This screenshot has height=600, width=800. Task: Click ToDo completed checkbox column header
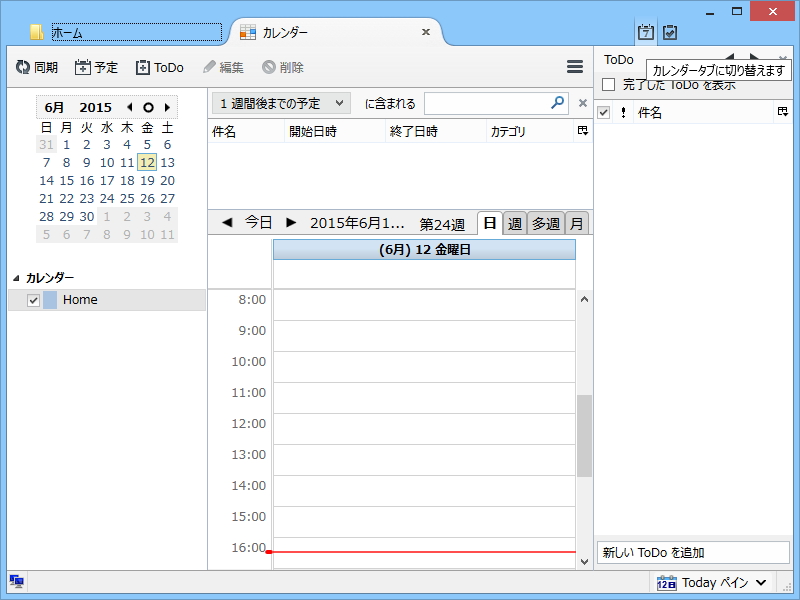click(x=604, y=112)
